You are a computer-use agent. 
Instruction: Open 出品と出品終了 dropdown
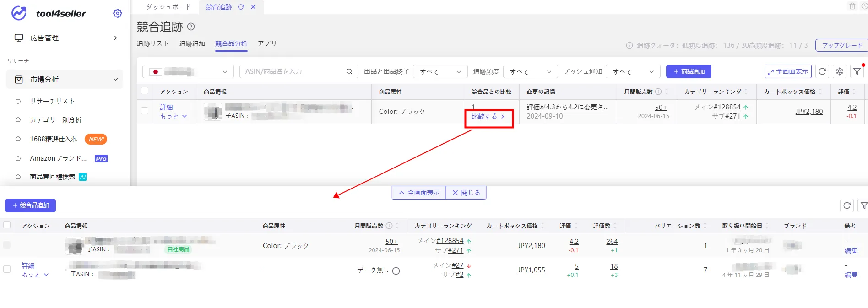pos(440,71)
